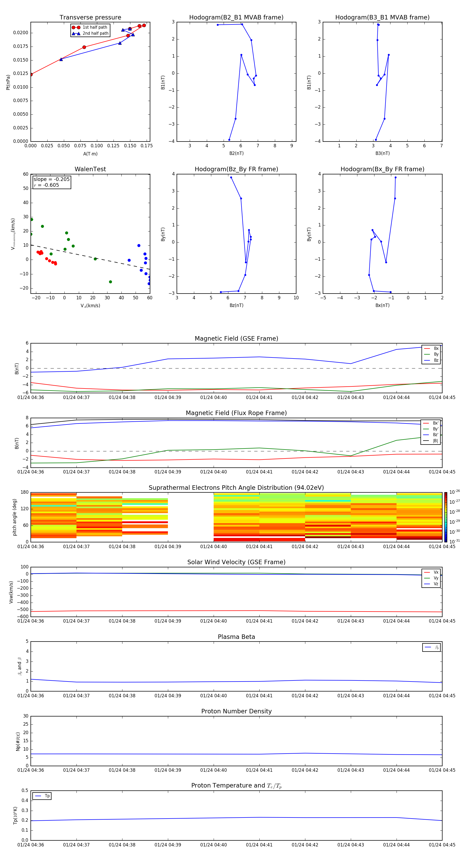Click the "B3(nT)" x-axis label

coord(382,153)
